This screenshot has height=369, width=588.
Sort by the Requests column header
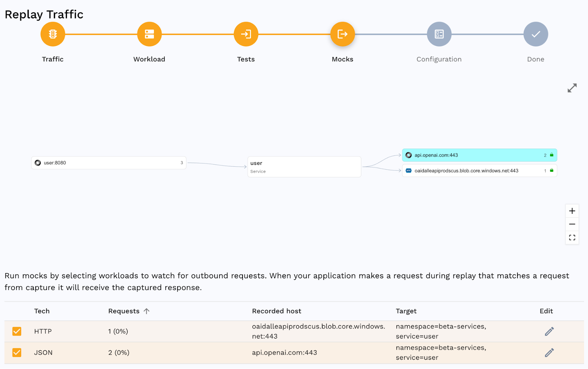[x=124, y=311]
